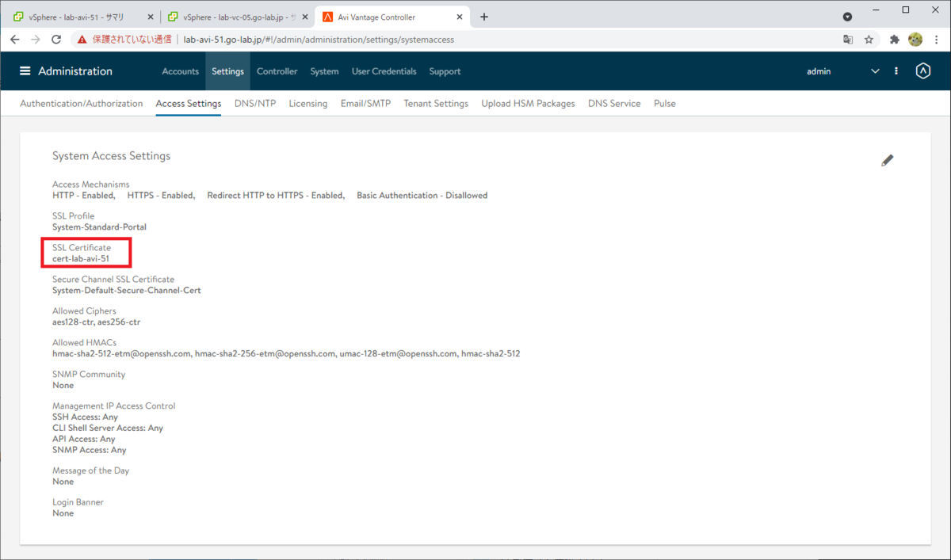The image size is (951, 560).
Task: Click the System Access Settings heading
Action: (x=111, y=156)
